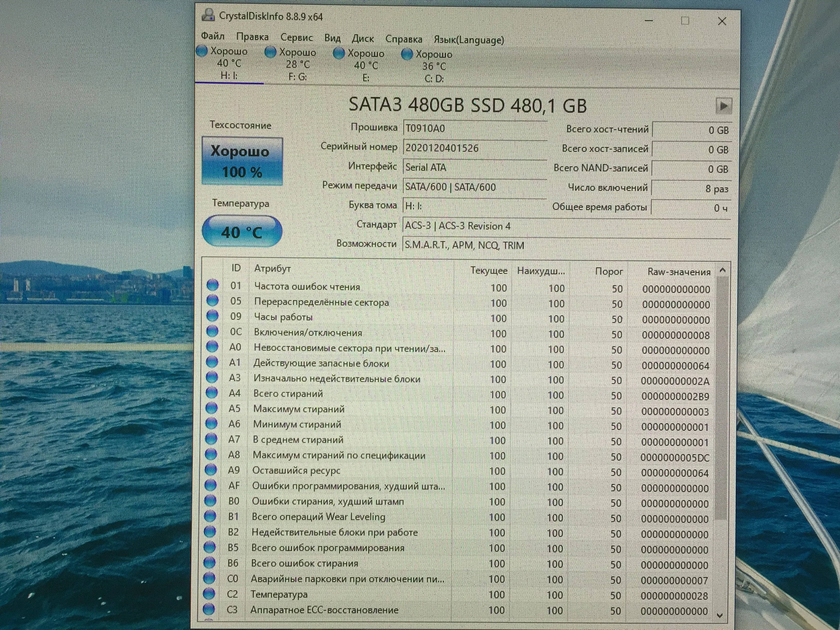This screenshot has height=630, width=840.
Task: Click the CrystalDiskInfo app icon in title bar
Action: 208,15
